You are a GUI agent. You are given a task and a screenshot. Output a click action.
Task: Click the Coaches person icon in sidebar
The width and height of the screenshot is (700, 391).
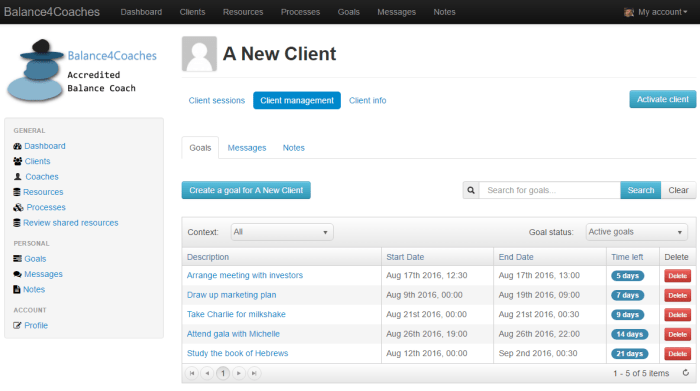(x=17, y=177)
